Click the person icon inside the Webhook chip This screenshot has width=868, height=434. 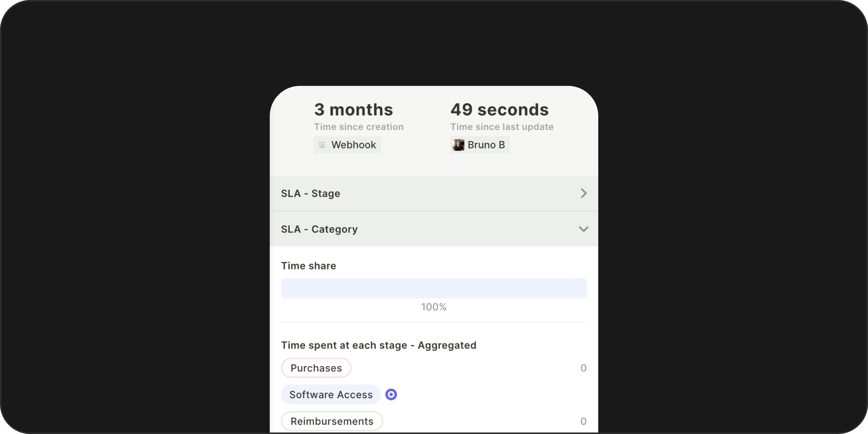point(322,145)
